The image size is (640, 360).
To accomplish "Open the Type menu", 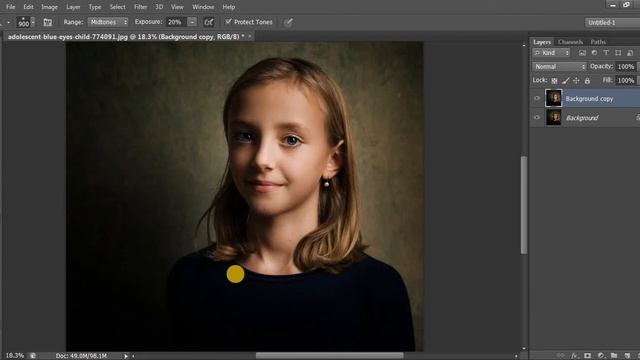I will [95, 7].
